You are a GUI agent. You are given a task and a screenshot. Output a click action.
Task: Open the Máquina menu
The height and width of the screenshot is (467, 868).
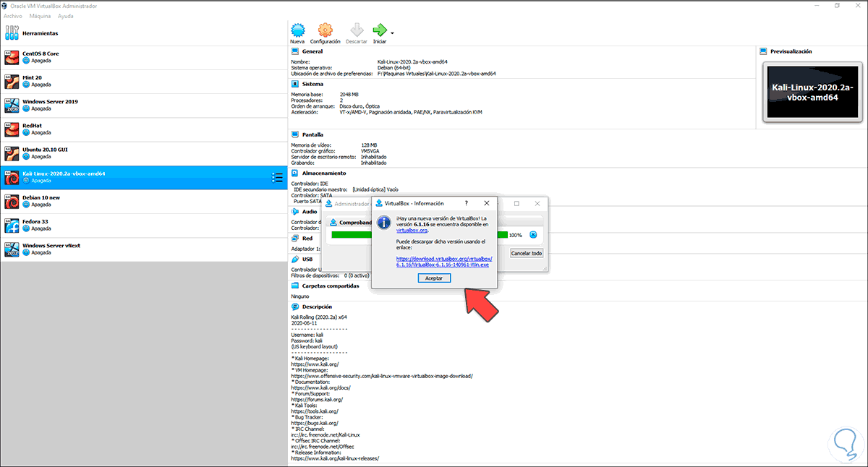pyautogui.click(x=41, y=15)
